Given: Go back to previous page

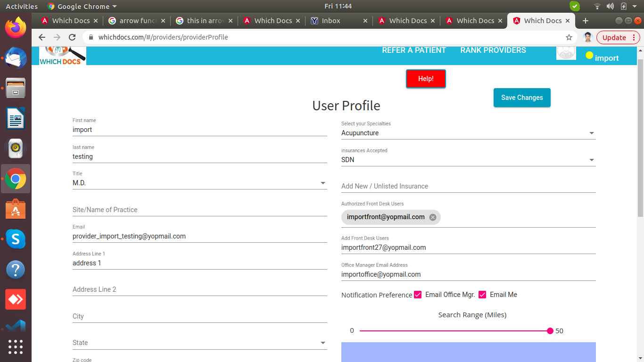Looking at the screenshot, I should pyautogui.click(x=42, y=37).
